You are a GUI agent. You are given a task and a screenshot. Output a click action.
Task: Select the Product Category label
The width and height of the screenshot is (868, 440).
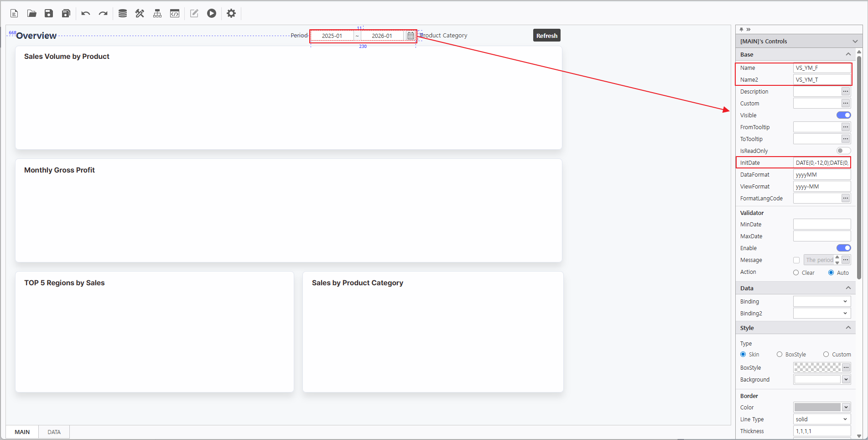(x=444, y=35)
